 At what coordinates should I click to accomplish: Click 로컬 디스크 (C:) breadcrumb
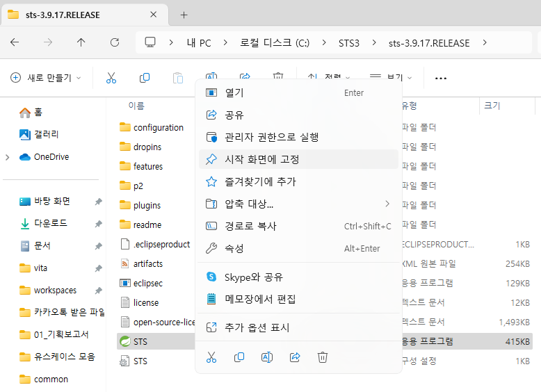[275, 43]
